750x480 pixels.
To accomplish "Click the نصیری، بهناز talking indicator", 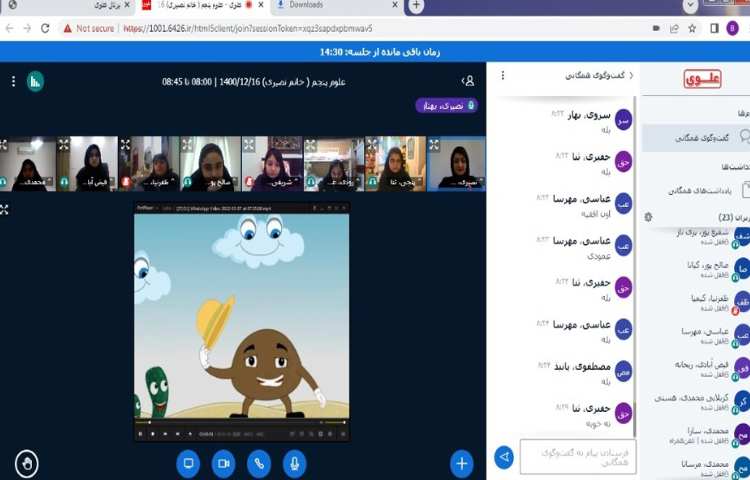I will [x=446, y=106].
